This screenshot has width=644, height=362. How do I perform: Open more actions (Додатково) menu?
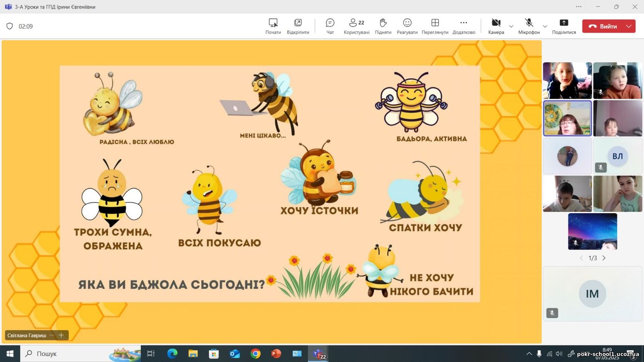[464, 26]
